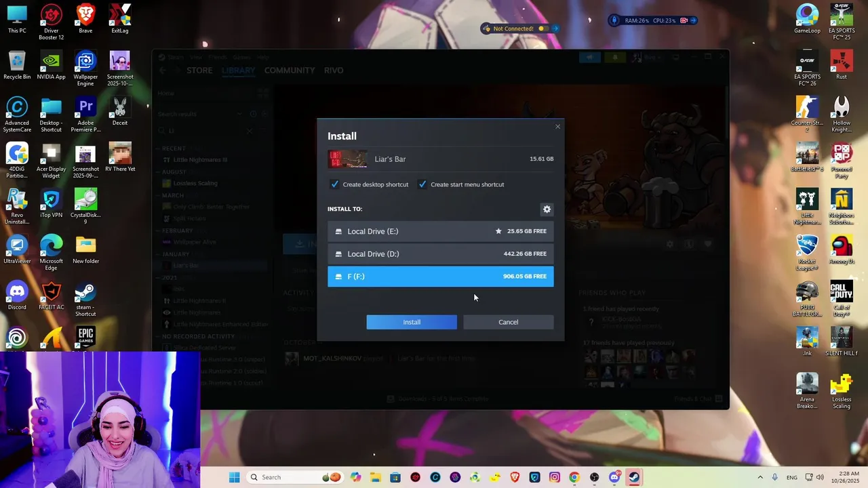Open GameLoop desktop shortcut
The image size is (868, 488).
click(x=807, y=20)
